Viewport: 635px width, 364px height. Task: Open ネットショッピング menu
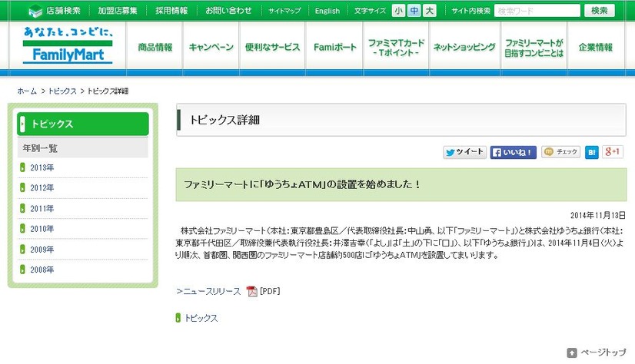[x=464, y=48]
